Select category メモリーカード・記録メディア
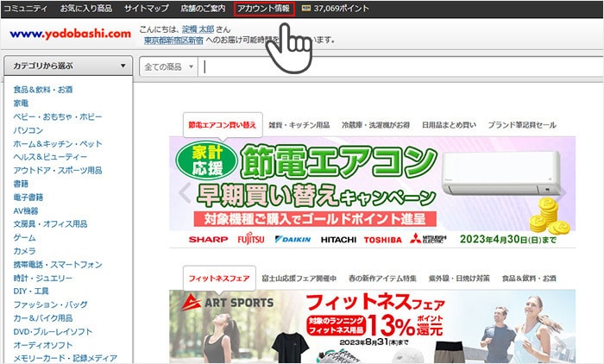Viewport: 604px width, 364px height. tap(66, 358)
